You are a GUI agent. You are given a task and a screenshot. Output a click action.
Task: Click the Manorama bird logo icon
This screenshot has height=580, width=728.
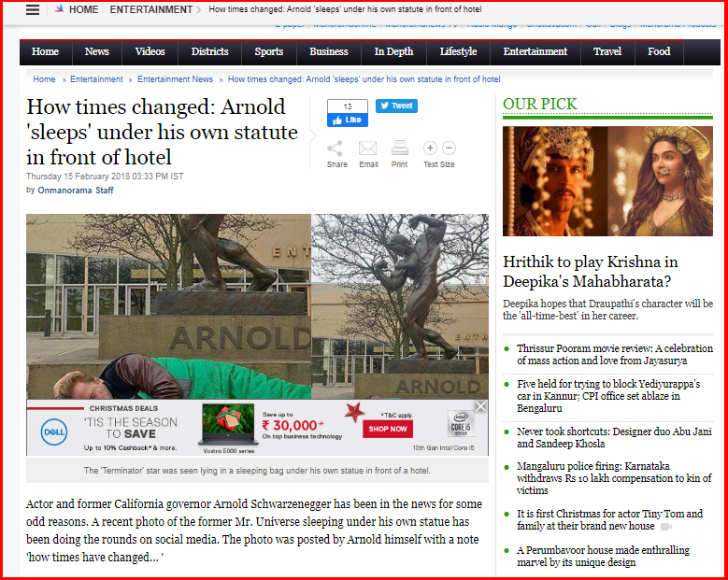59,9
